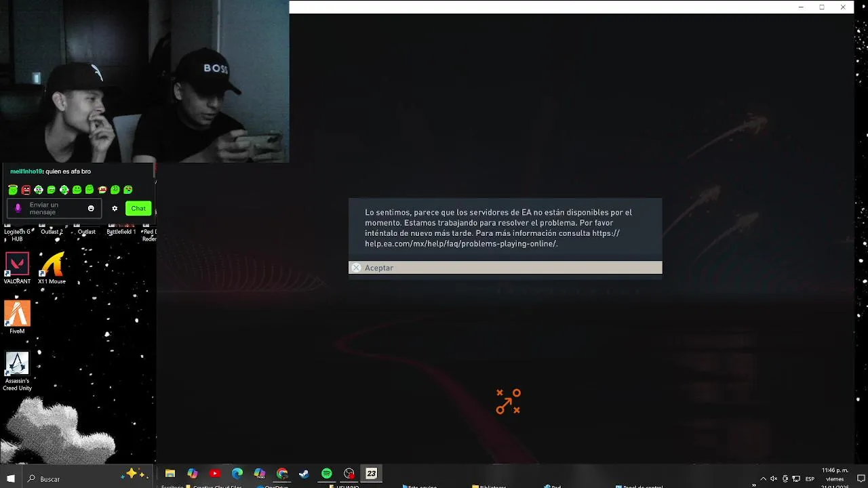Click the 'Logitech G HUB' desktop label
Screen dimensions: 868x488
(x=17, y=235)
